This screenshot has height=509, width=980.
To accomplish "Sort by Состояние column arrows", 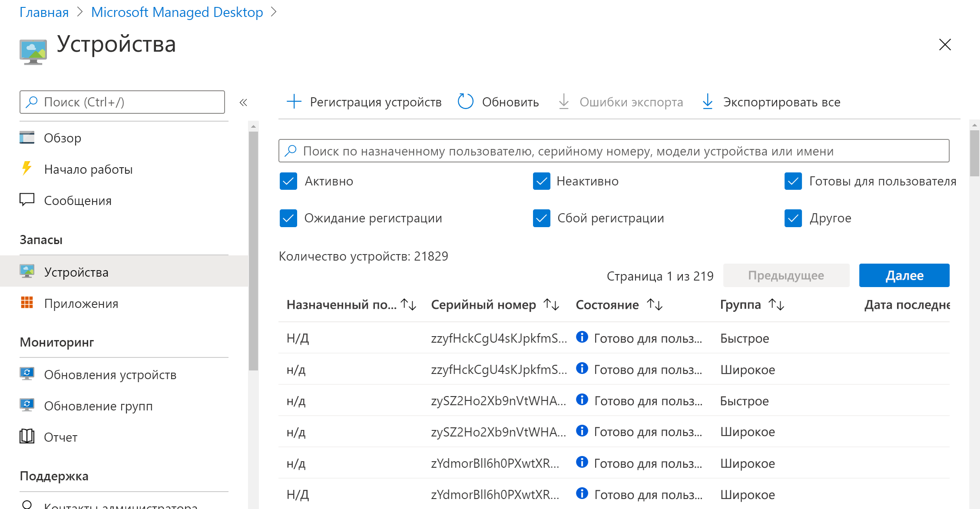I will tap(655, 304).
